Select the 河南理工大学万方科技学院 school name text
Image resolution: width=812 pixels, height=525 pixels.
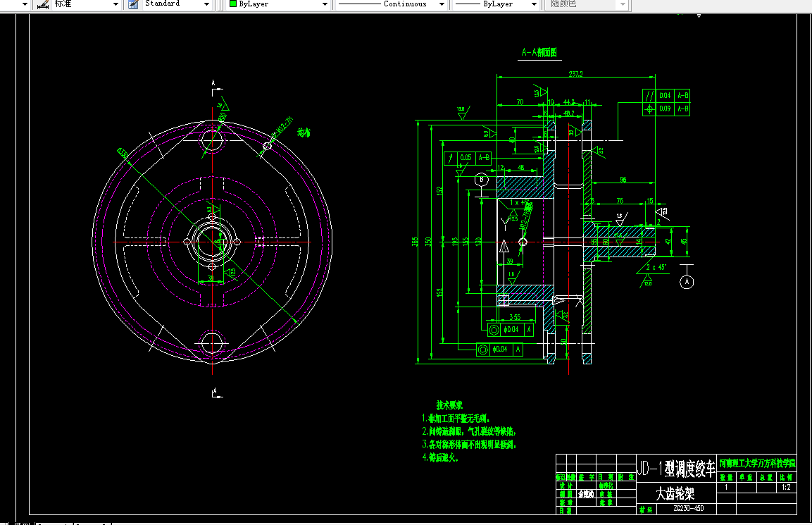[757, 464]
